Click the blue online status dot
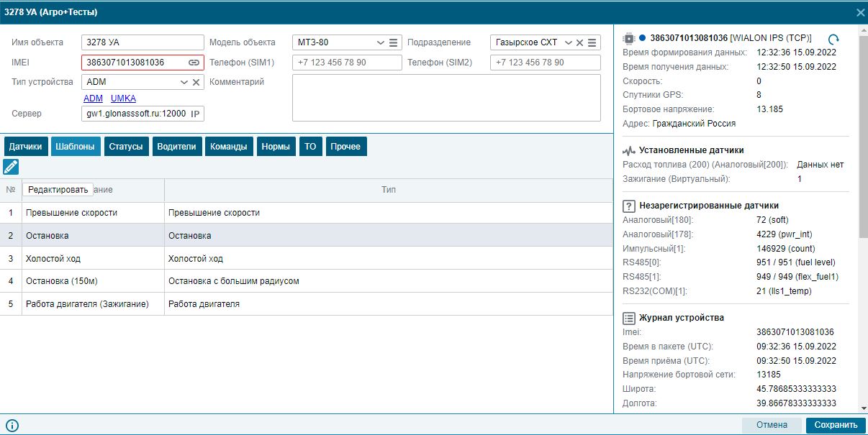 643,37
